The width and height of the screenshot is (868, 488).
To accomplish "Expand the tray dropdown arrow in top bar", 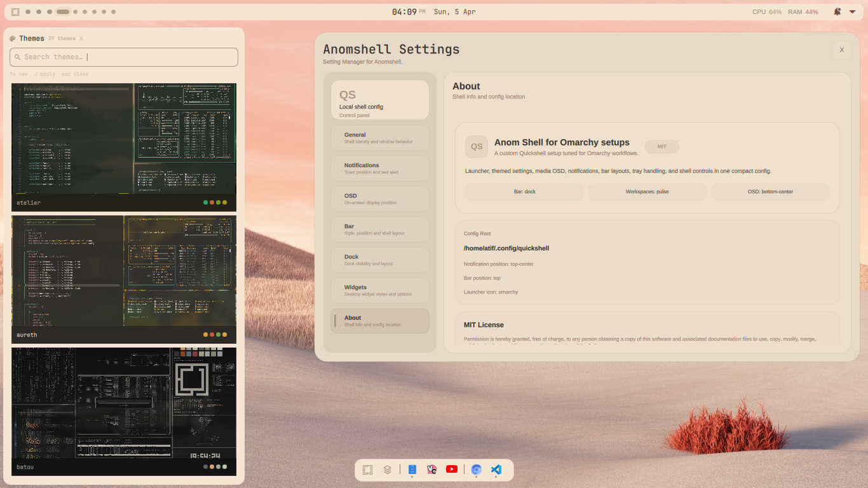I will tap(852, 11).
